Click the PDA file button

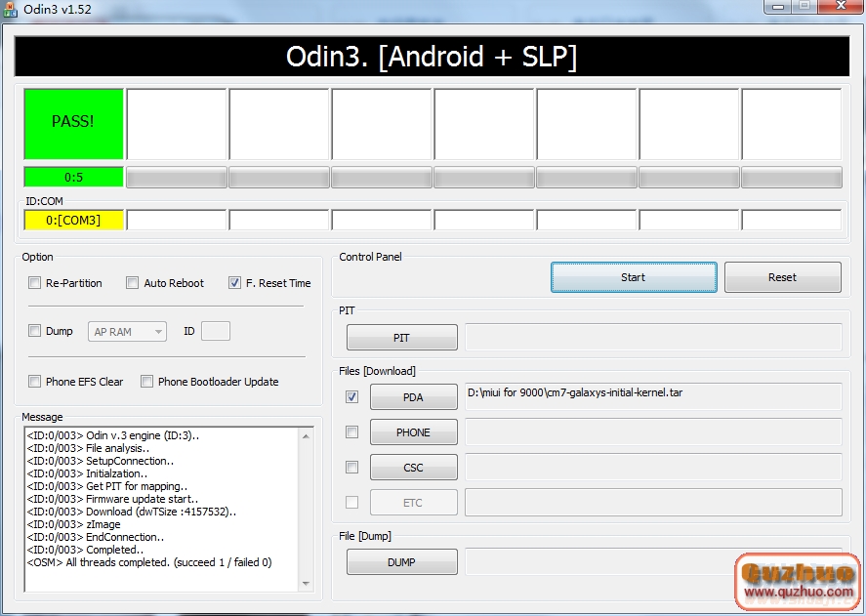(414, 397)
